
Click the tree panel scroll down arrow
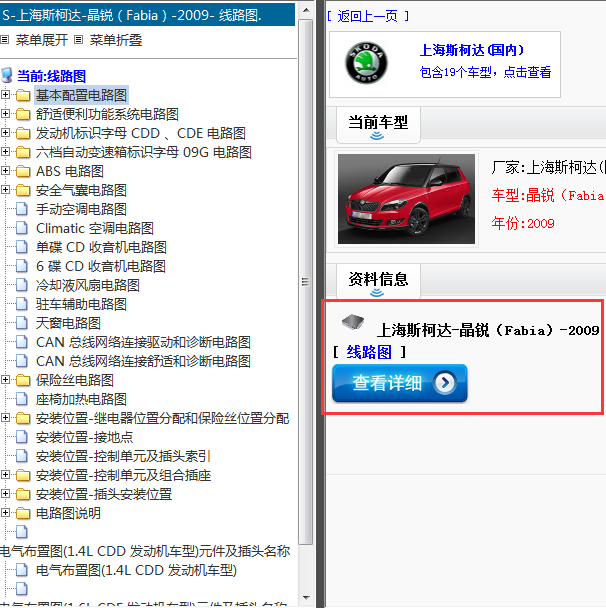pos(306,598)
